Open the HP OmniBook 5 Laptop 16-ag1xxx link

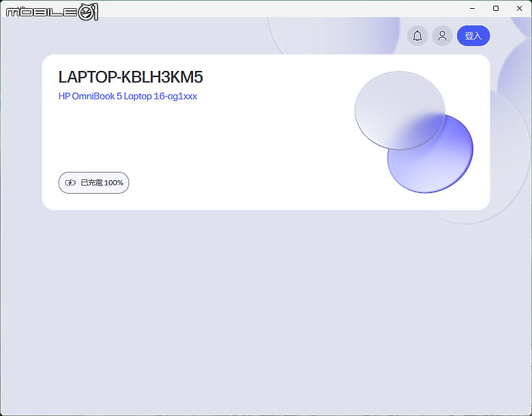pyautogui.click(x=128, y=96)
